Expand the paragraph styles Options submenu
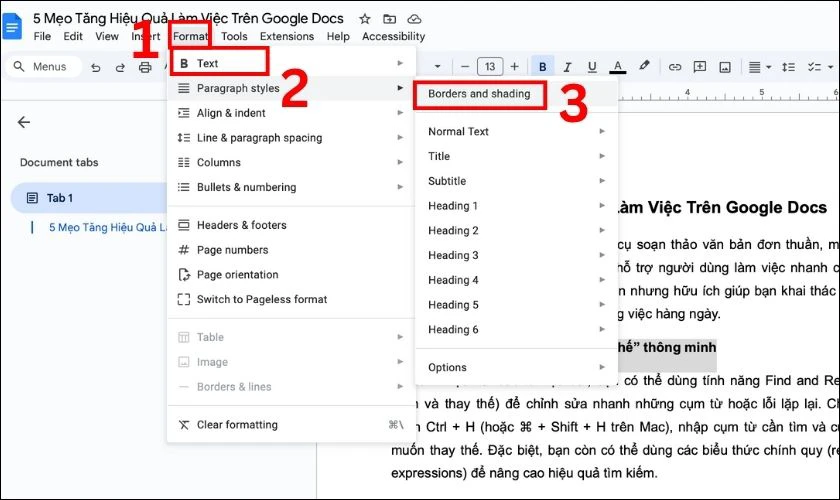840x500 pixels. point(516,367)
